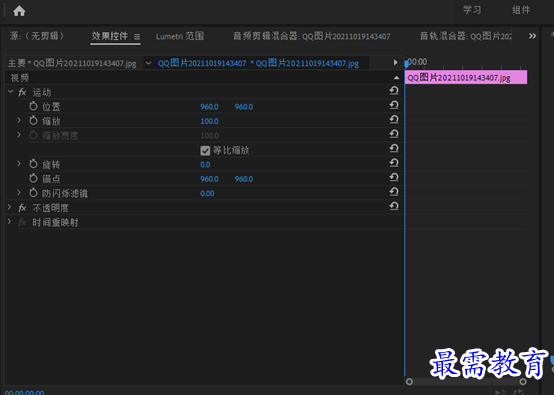Reset the 防闪烁滤镜 parameter
This screenshot has width=554, height=395.
pos(394,192)
